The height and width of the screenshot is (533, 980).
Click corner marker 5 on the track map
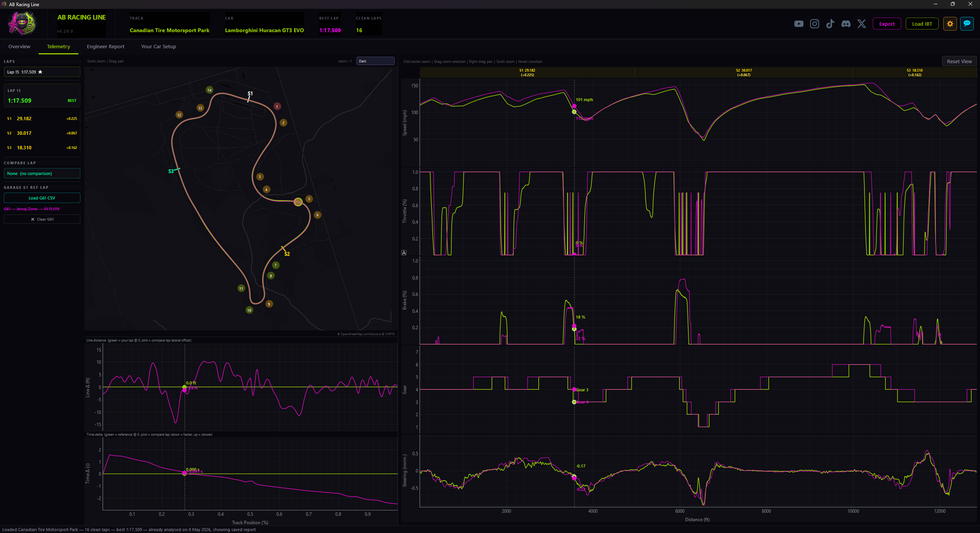pyautogui.click(x=309, y=199)
